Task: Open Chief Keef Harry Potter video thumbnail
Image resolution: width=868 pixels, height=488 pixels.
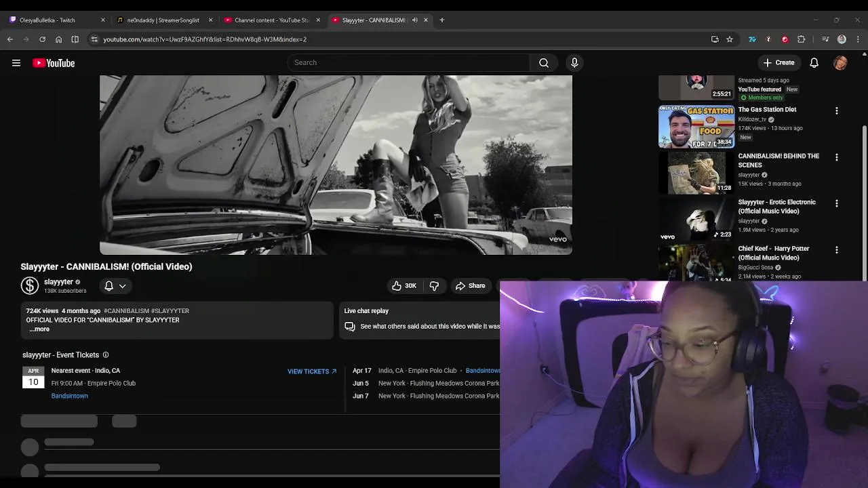Action: 696,263
